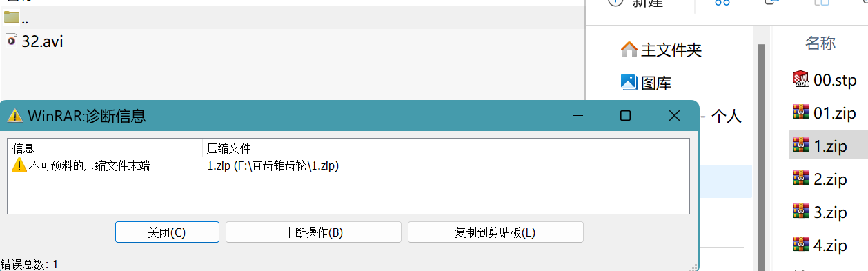Click the WinRAR title bar warning icon

pos(15,115)
